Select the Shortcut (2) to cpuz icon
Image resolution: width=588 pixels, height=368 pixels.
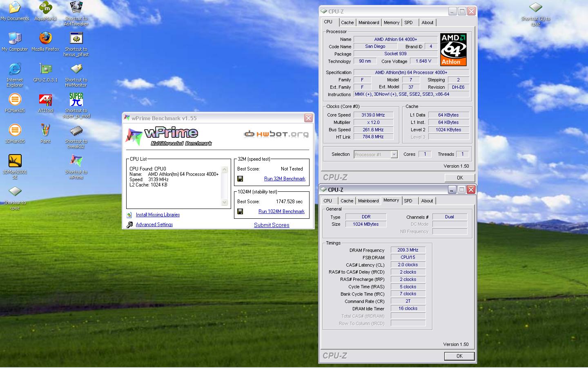point(535,7)
